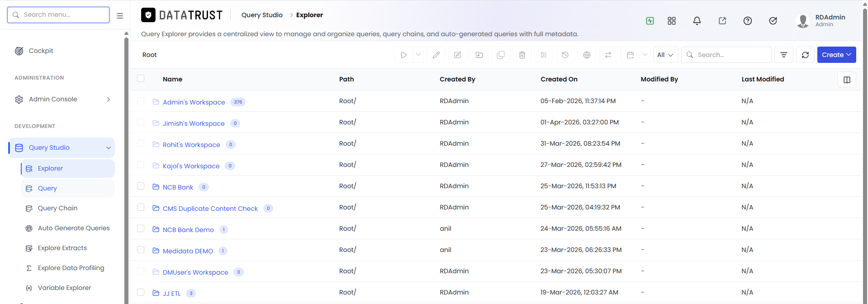Open the apps grid icon
868x304 pixels.
[x=672, y=21]
